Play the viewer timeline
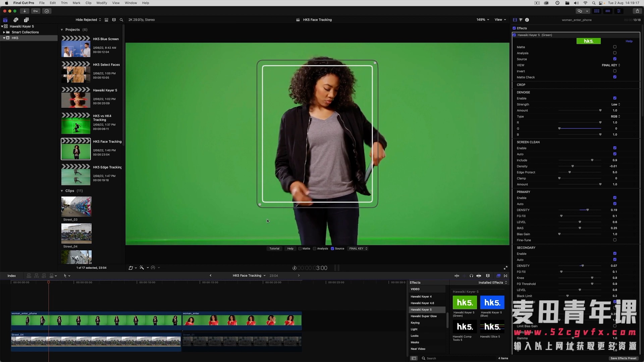 click(294, 268)
